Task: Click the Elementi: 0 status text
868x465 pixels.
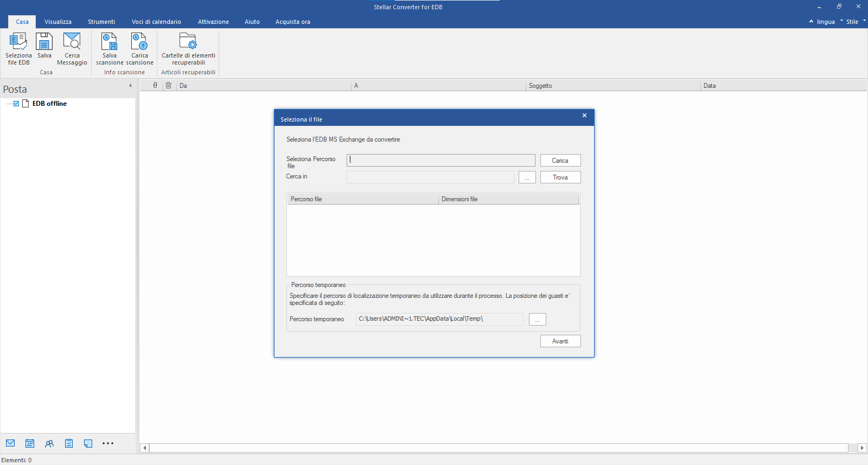Action: (16, 460)
